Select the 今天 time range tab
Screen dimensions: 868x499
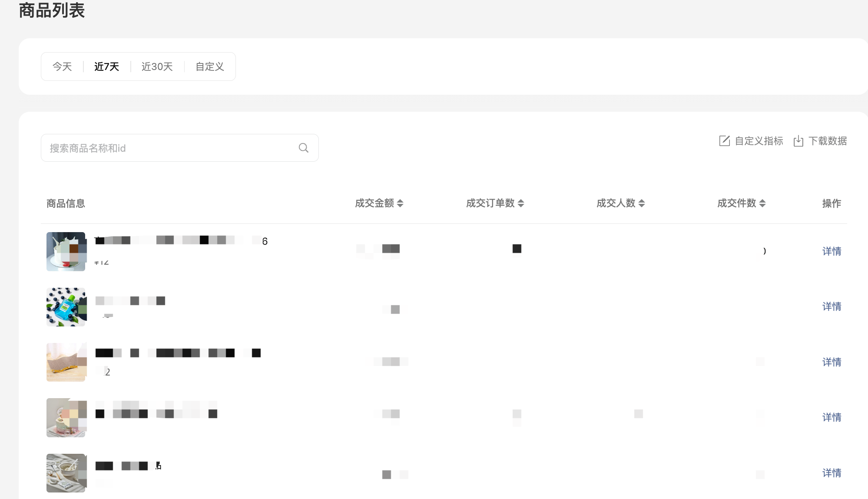click(x=62, y=67)
